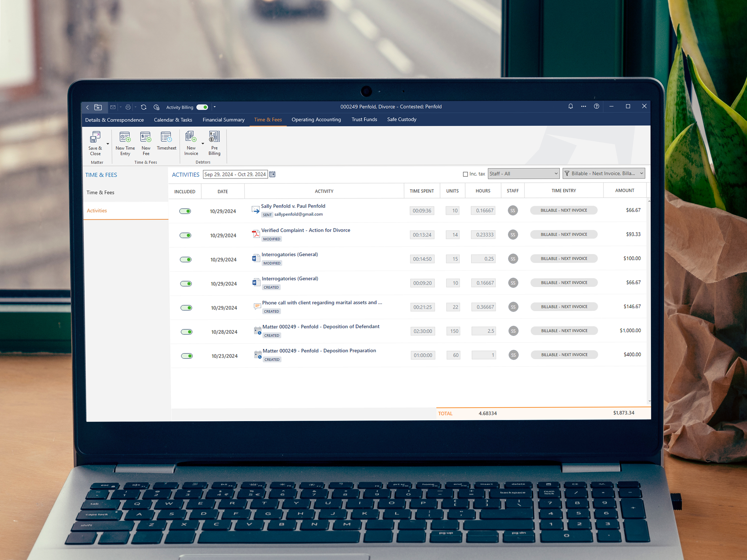
Task: Open the Timesheet tool
Action: click(166, 141)
